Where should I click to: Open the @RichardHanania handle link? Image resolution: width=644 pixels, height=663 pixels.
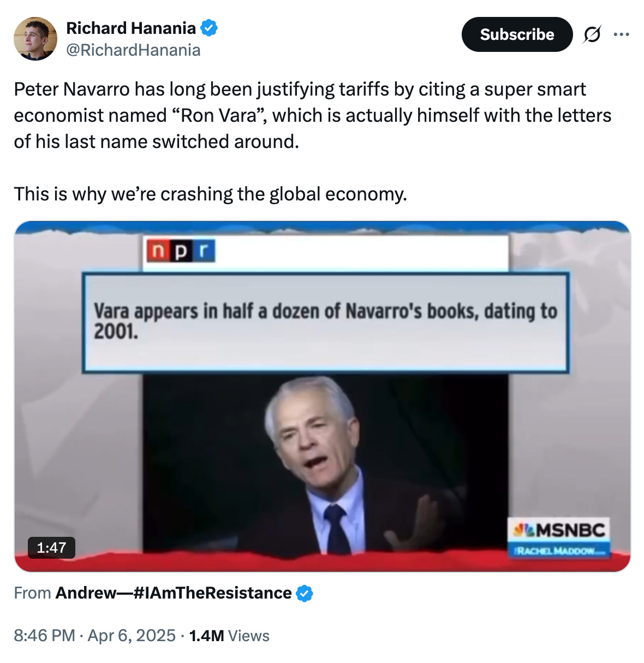[133, 50]
